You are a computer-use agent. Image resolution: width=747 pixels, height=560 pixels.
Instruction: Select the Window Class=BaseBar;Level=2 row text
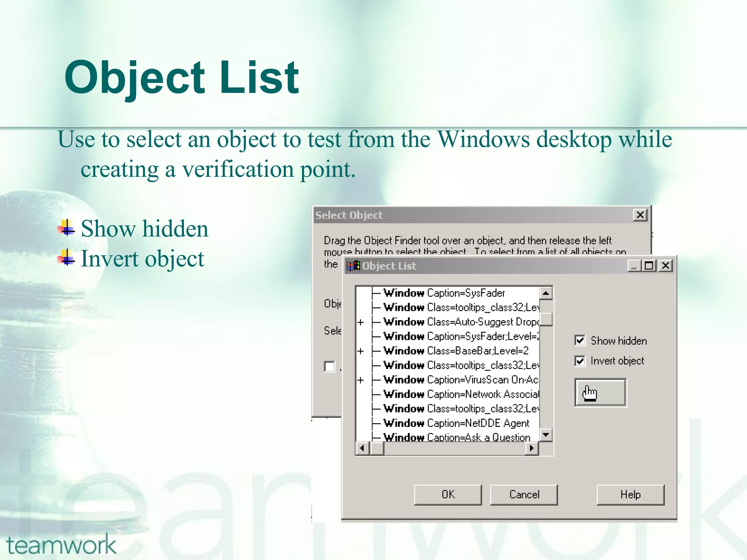point(456,351)
